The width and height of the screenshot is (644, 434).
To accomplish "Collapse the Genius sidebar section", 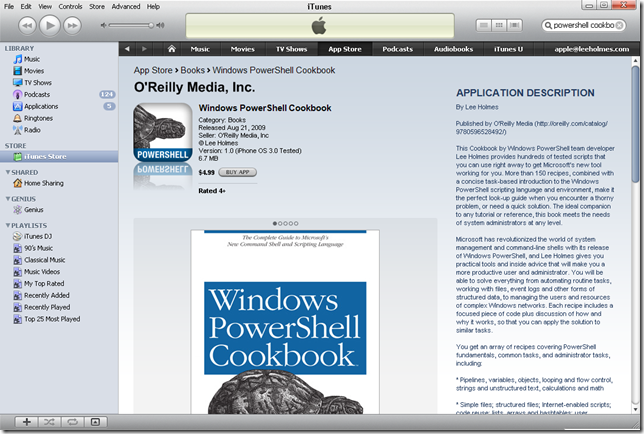I will pyautogui.click(x=7, y=199).
